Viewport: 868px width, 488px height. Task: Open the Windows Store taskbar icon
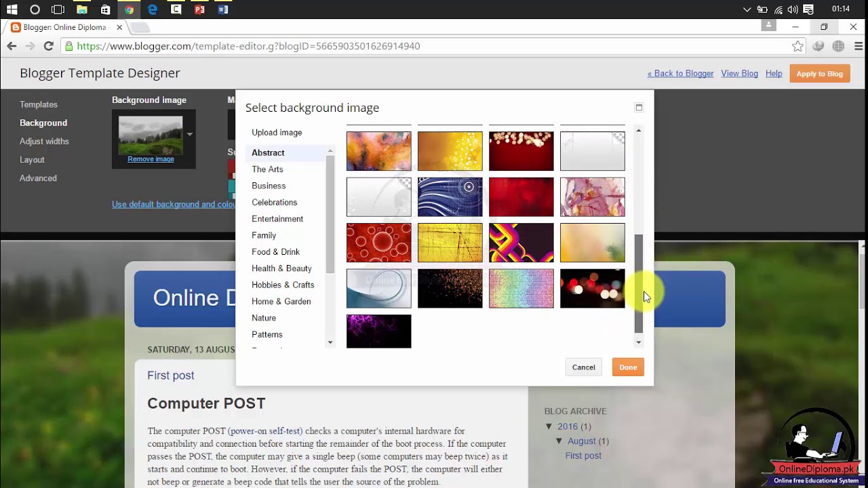[105, 9]
